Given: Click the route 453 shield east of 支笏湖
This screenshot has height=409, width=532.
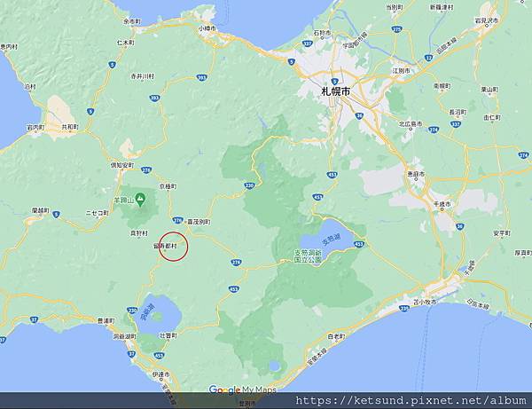Looking at the screenshot, I should tap(358, 244).
